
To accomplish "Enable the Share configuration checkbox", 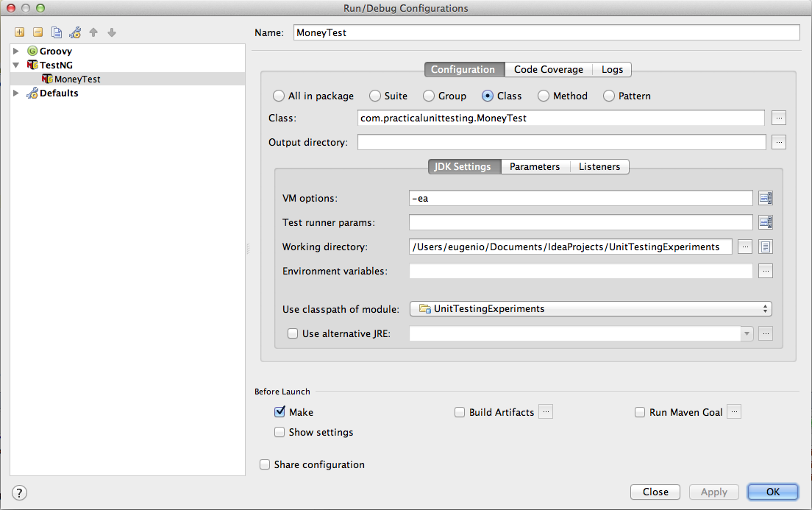I will (265, 464).
